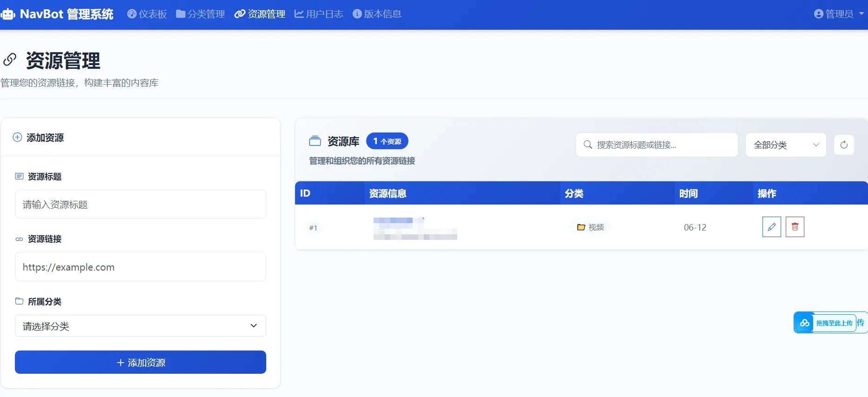Switch to 用户日志 in the navbar
The height and width of the screenshot is (397, 868).
click(x=319, y=14)
